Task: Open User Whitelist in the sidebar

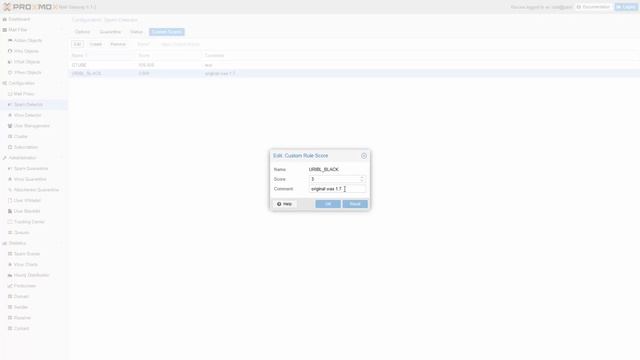Action: point(27,200)
